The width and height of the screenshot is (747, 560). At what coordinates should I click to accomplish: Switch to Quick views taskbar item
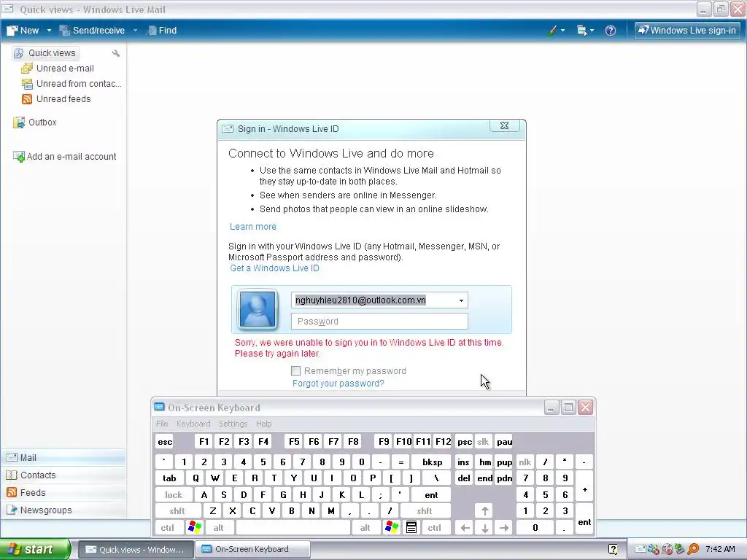click(x=136, y=549)
